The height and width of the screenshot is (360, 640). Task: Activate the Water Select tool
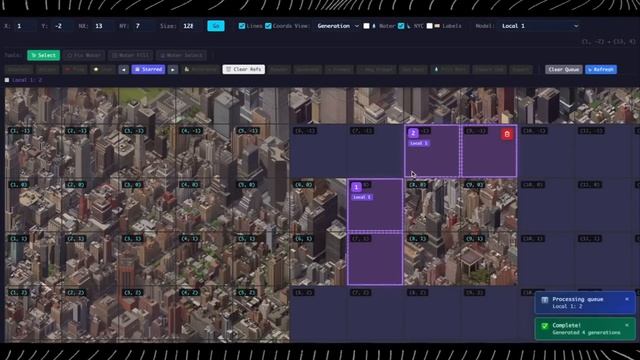click(x=182, y=55)
